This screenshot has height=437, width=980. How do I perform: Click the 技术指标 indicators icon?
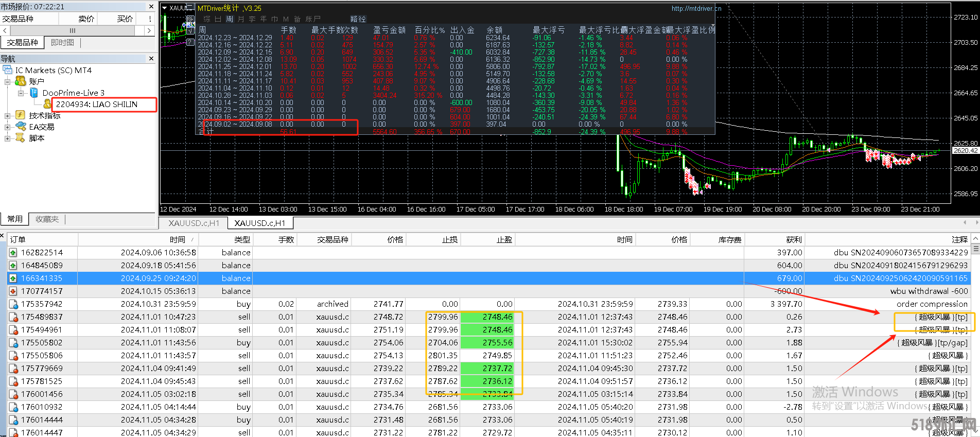coord(21,115)
